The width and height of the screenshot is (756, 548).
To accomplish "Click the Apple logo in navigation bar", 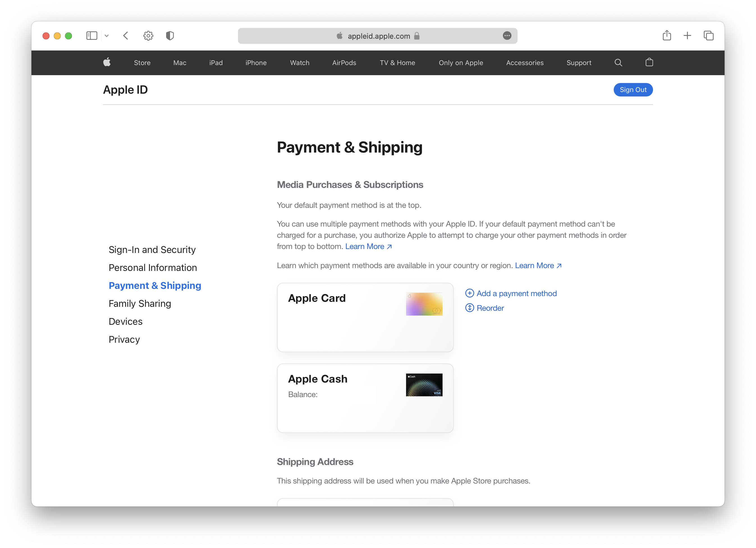I will [107, 62].
